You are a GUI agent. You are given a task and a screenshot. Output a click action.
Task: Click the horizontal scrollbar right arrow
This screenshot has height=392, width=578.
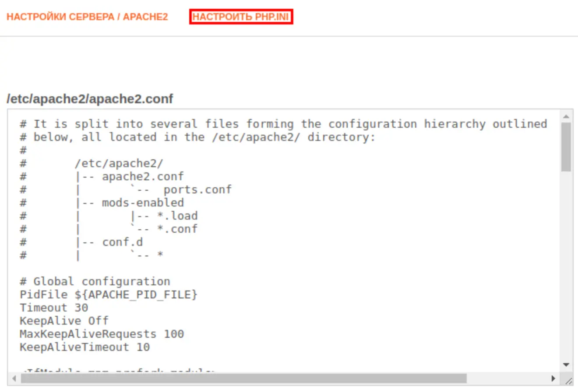[x=554, y=378]
